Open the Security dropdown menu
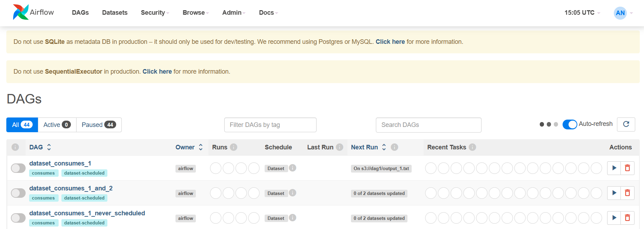This screenshot has height=229, width=644. click(x=155, y=13)
